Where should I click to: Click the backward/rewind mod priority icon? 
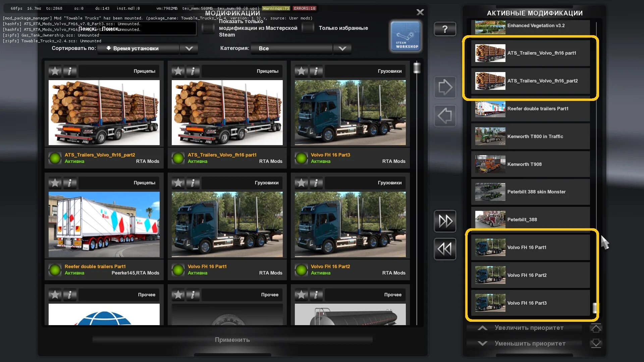[445, 248]
